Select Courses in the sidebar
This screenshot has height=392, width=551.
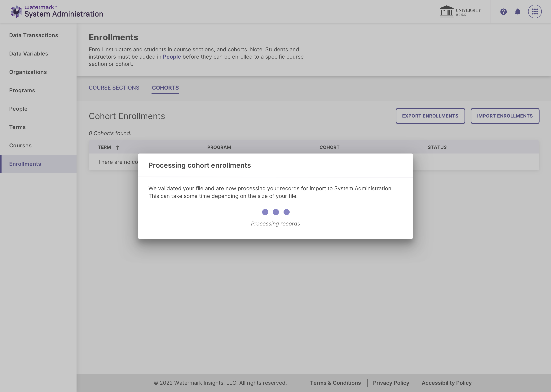pyautogui.click(x=20, y=145)
